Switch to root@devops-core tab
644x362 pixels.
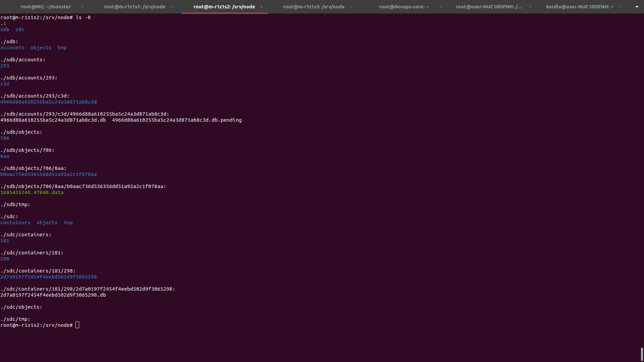click(x=404, y=7)
